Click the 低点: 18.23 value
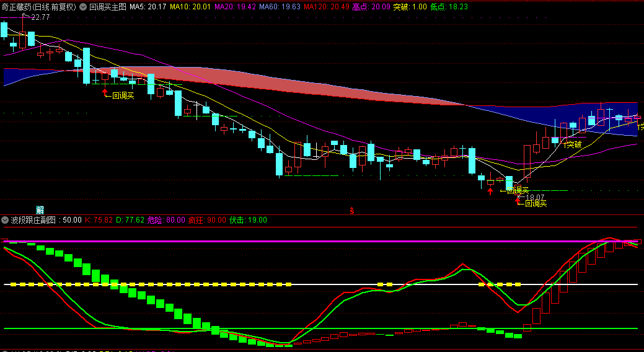The width and height of the screenshot is (644, 352). coord(449,7)
